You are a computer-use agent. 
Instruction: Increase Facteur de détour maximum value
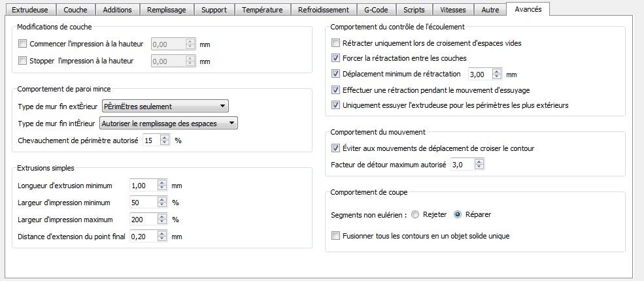[480, 162]
